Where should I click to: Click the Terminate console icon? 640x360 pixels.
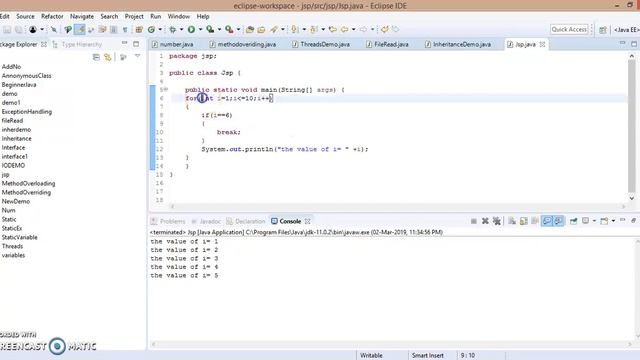tap(473, 221)
